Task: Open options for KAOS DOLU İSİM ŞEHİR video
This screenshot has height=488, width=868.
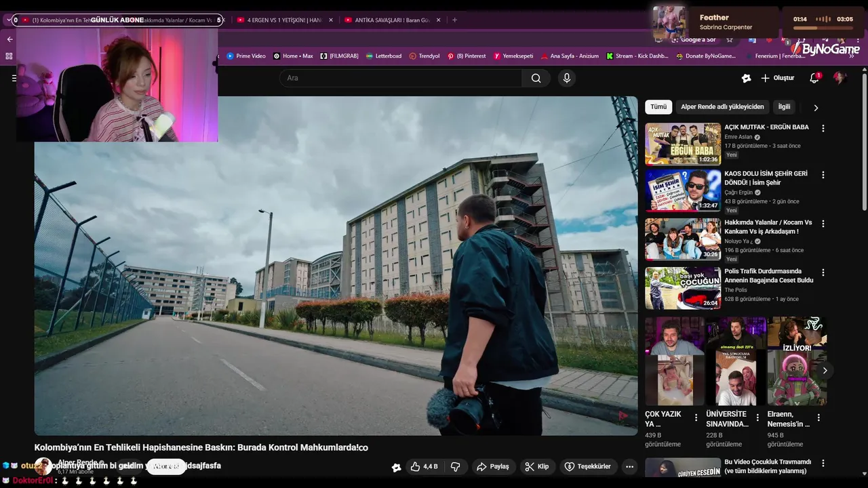Action: [823, 175]
